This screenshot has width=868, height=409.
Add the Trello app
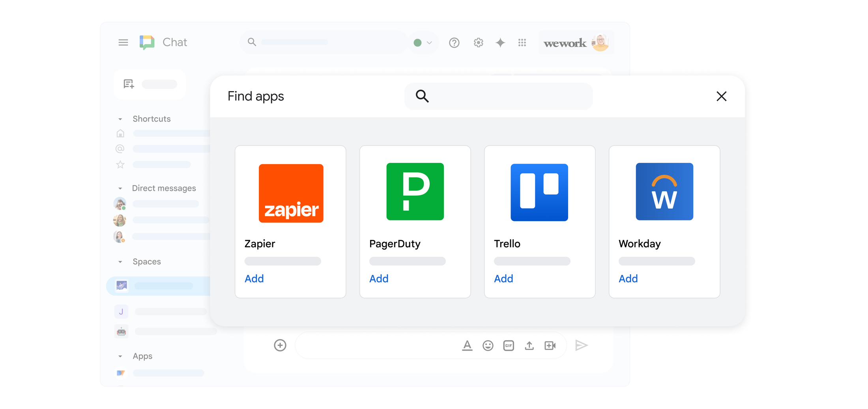tap(503, 278)
